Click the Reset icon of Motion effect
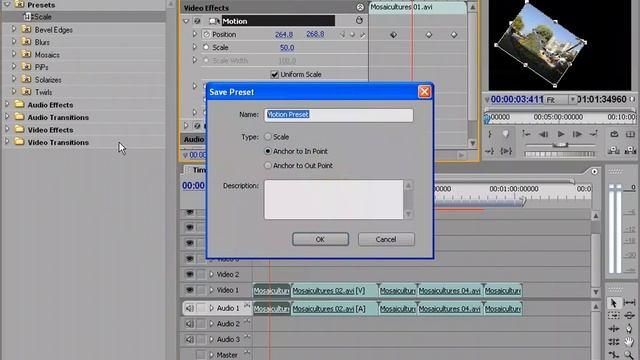 359,20
